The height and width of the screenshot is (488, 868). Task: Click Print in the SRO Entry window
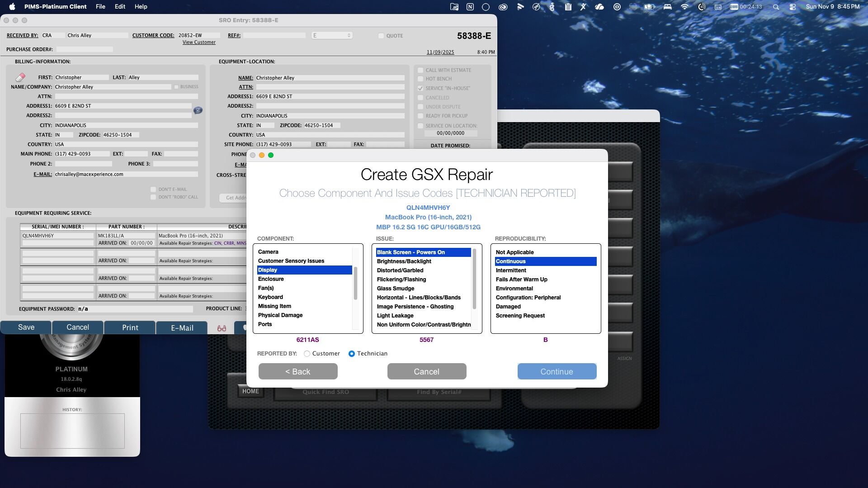tap(130, 327)
